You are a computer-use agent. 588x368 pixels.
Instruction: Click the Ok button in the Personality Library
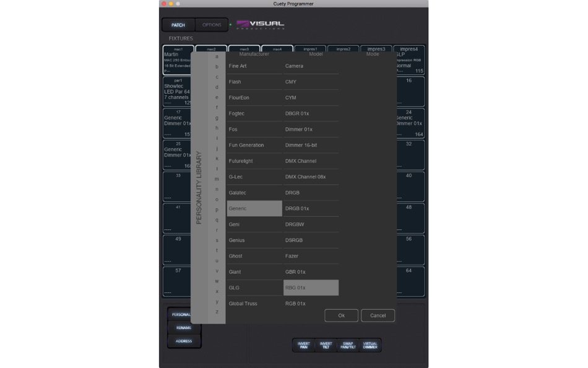(x=341, y=315)
